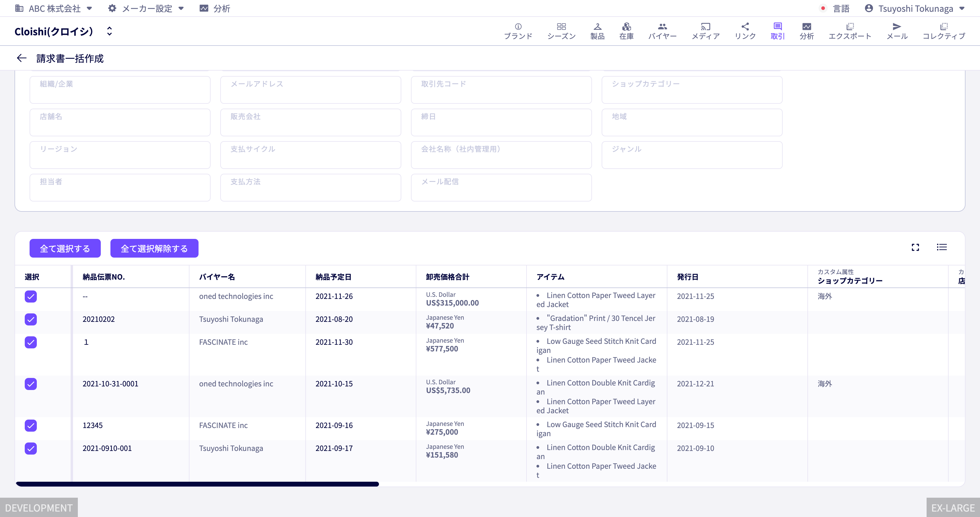Click the メールアドレス input field

point(310,90)
